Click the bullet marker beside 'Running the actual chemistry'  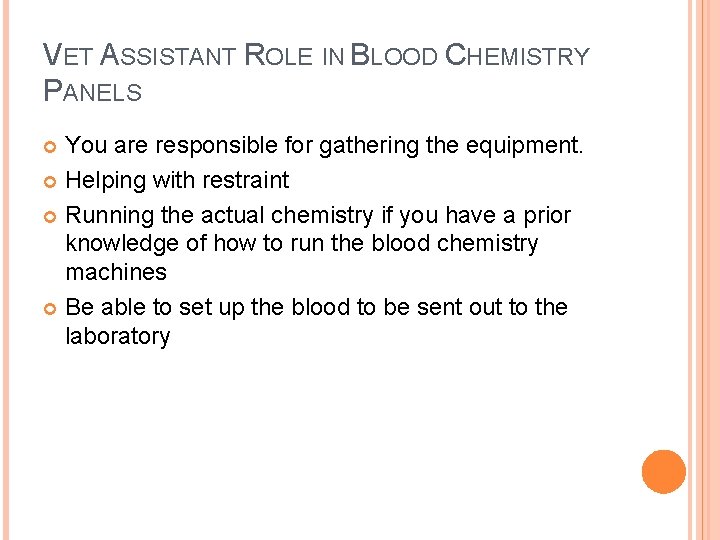(x=50, y=217)
